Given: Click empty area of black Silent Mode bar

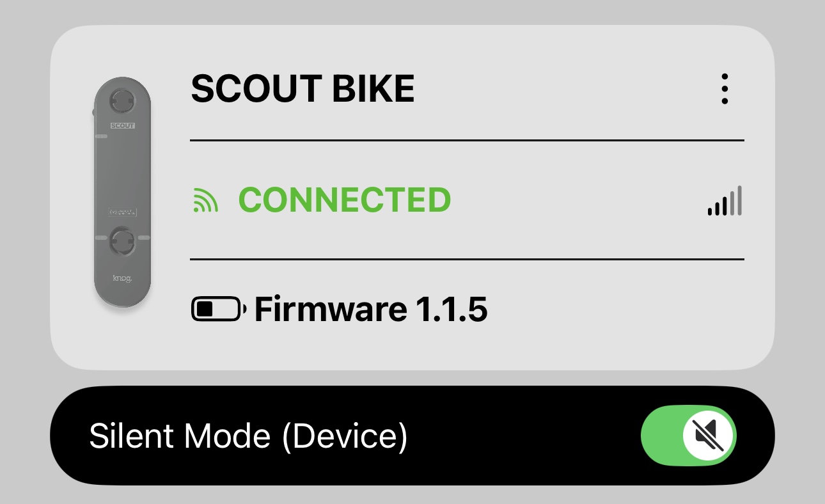Looking at the screenshot, I should 524,436.
